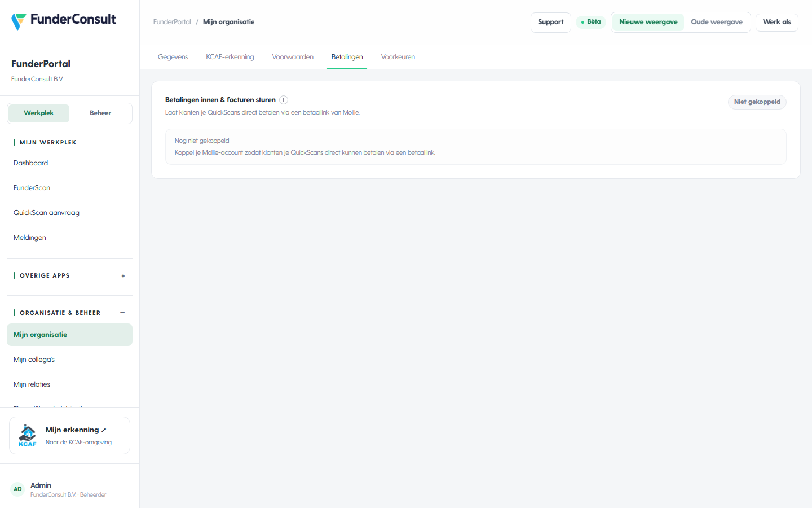
Task: Switch to the Voorwaarden tab
Action: click(x=293, y=57)
